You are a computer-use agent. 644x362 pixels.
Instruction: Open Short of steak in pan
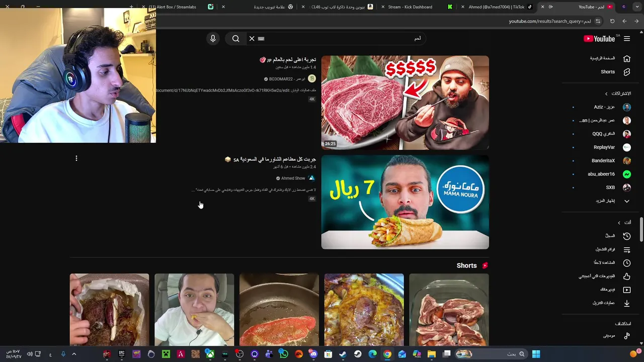pyautogui.click(x=279, y=310)
